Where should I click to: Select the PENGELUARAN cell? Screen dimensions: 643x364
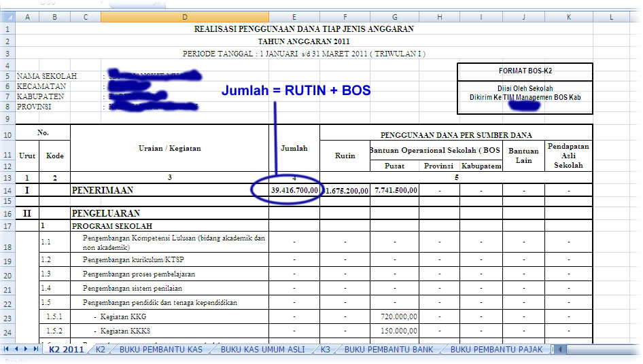pyautogui.click(x=170, y=213)
